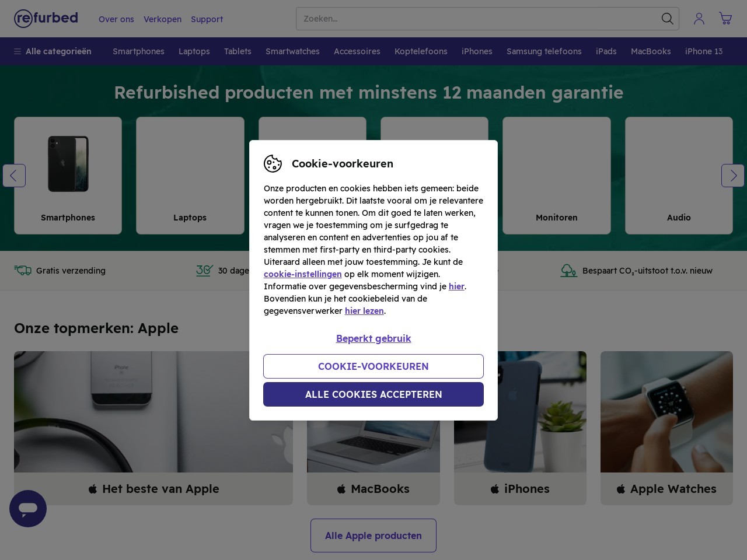Image resolution: width=747 pixels, height=560 pixels.
Task: Click the free shipping truck icon
Action: pos(23,271)
